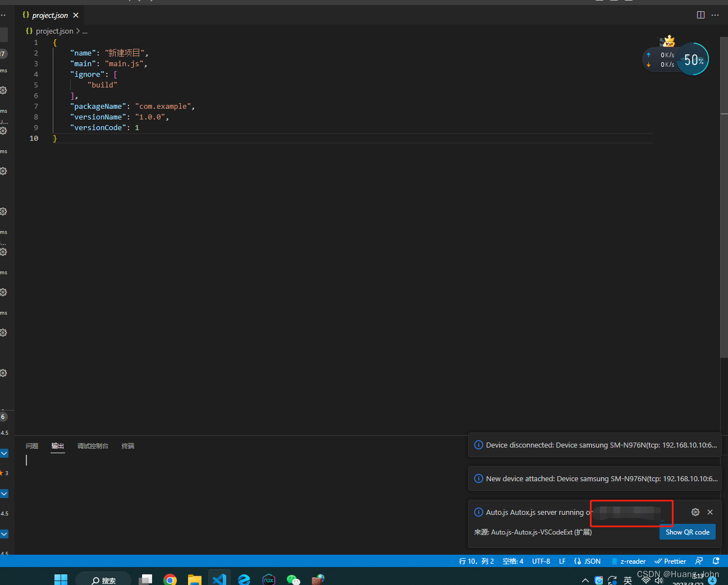Click the "1.0.0" version string
The width and height of the screenshot is (728, 585).
150,117
